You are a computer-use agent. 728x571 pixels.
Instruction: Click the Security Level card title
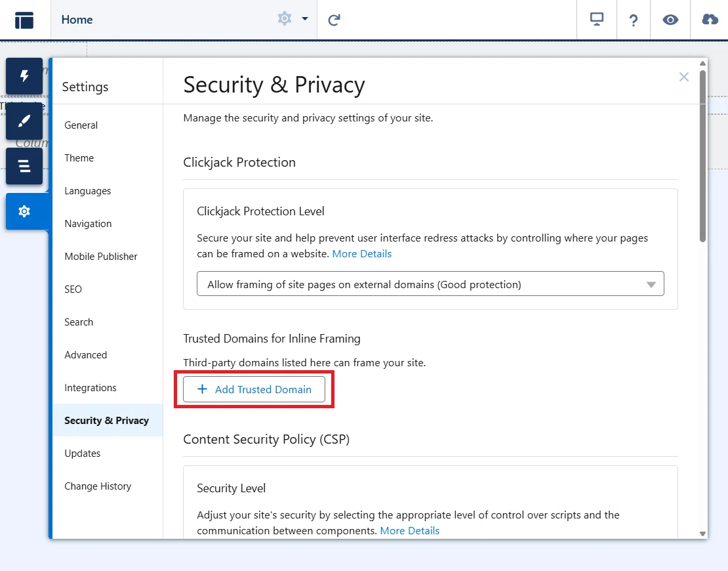pyautogui.click(x=232, y=488)
